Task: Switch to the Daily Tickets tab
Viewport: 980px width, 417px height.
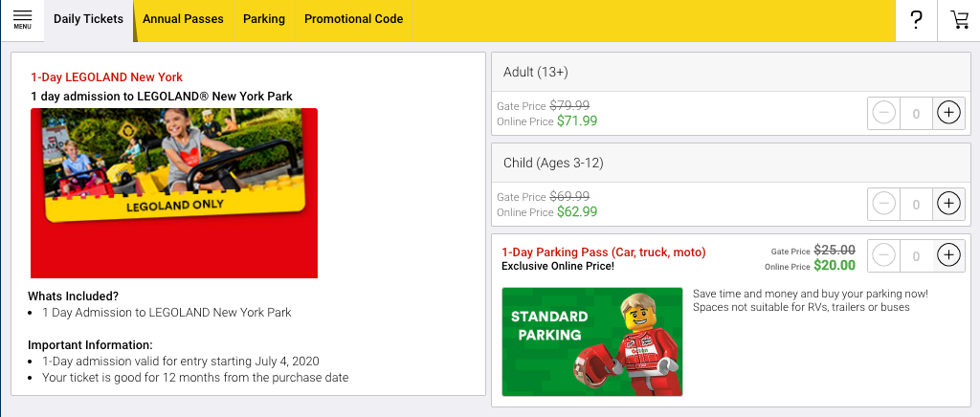Action: click(x=88, y=19)
